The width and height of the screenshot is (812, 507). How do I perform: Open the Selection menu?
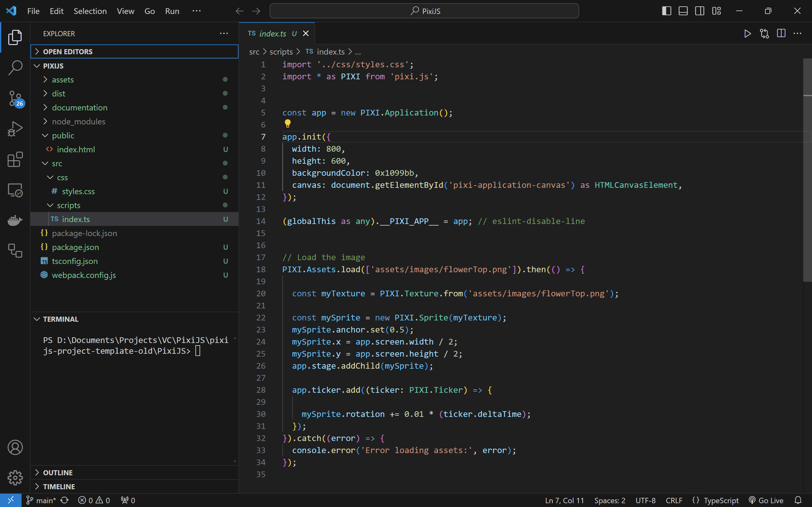click(x=90, y=11)
